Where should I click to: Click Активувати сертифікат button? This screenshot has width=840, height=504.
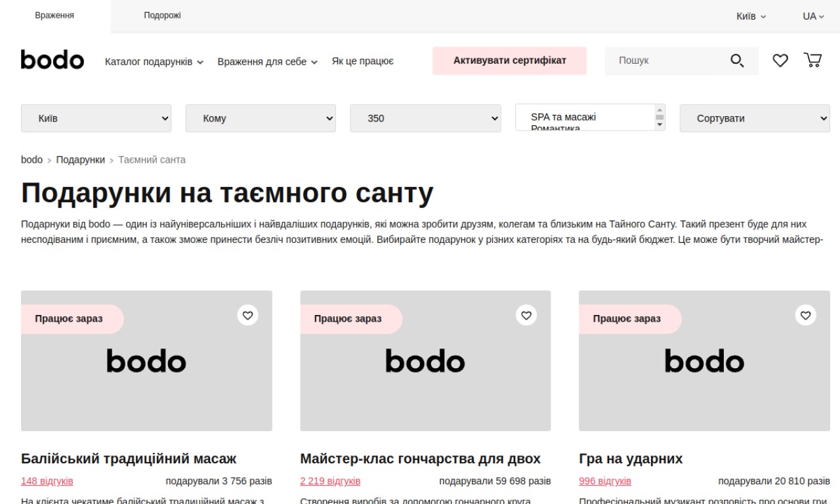tap(509, 60)
